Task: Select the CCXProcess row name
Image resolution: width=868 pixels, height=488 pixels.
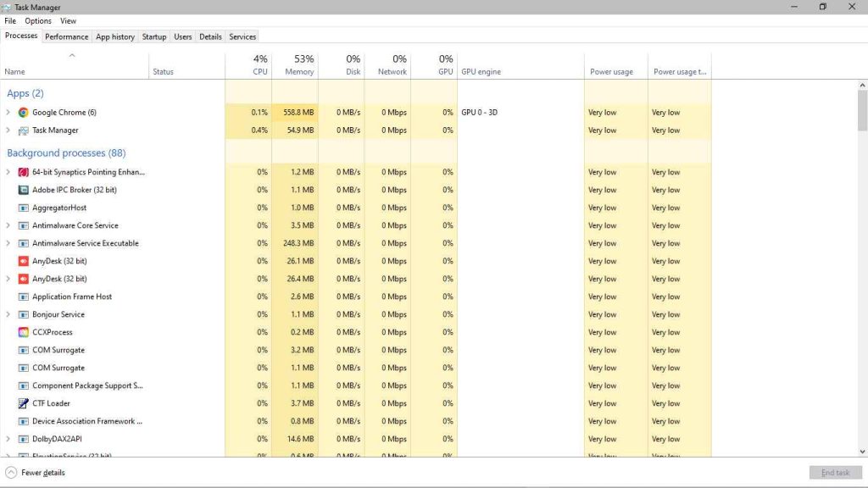Action: (x=52, y=332)
